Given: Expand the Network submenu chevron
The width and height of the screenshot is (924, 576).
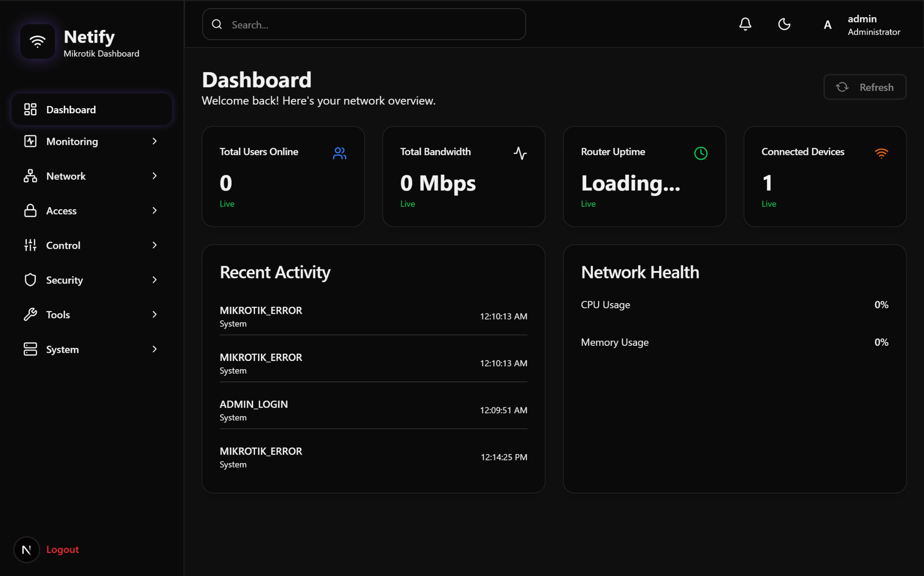Looking at the screenshot, I should [155, 176].
